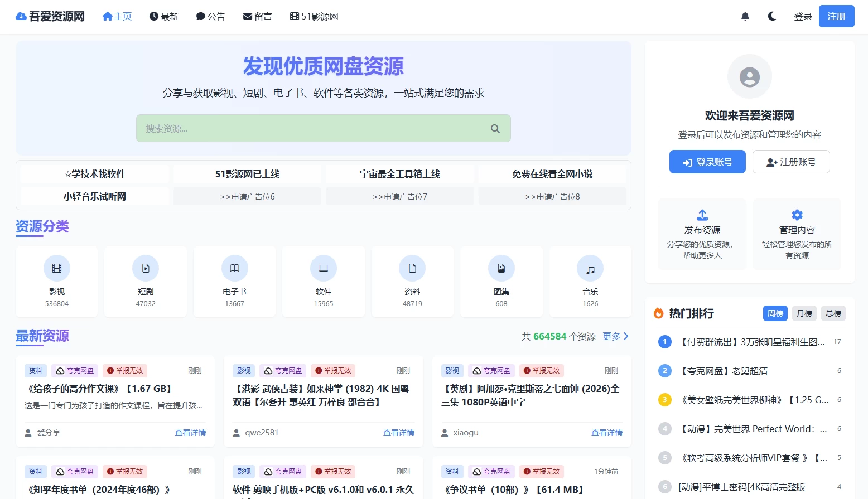Click the 软件 software category icon
Screen dimensions: 868x499
click(323, 268)
